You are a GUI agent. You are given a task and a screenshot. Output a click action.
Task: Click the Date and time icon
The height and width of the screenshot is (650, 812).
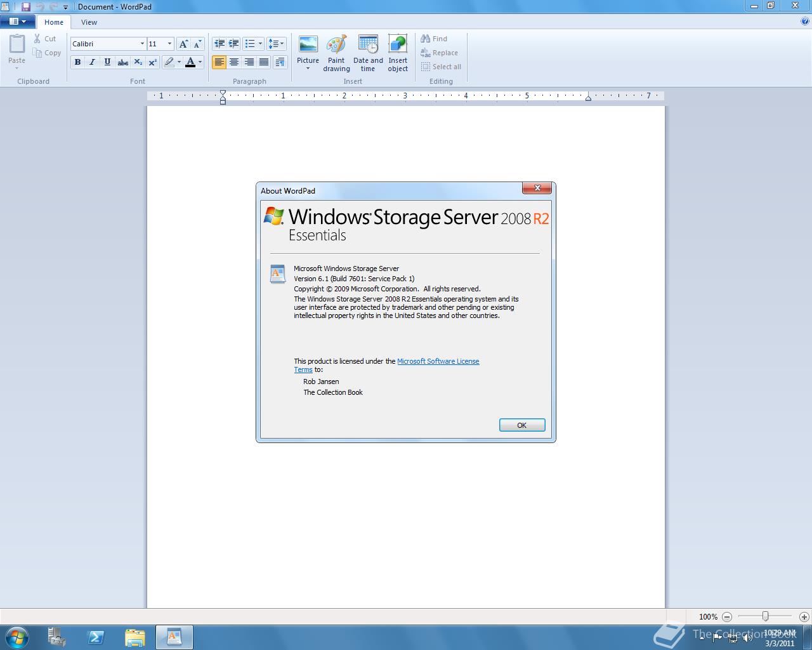click(368, 53)
